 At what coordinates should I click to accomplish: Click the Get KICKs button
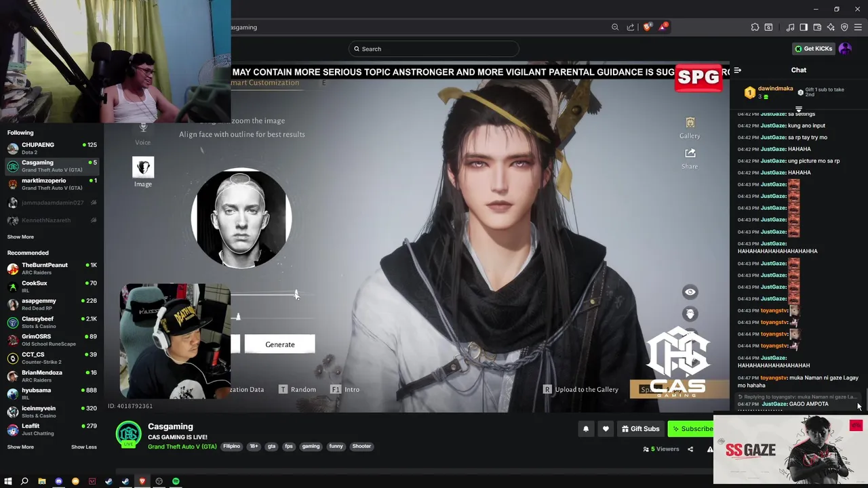(x=813, y=49)
